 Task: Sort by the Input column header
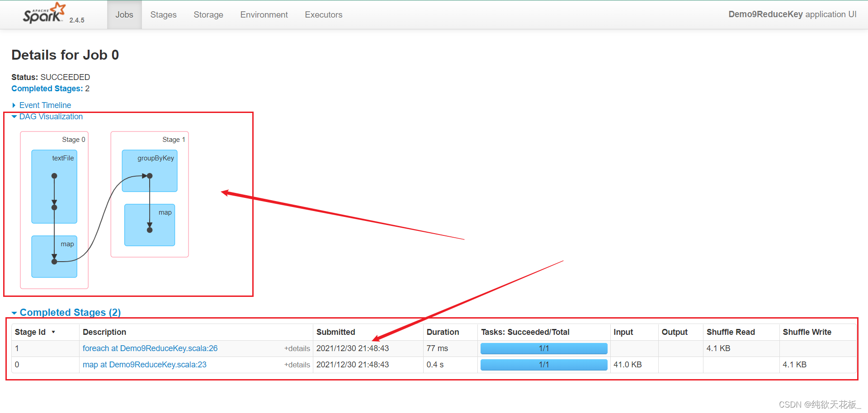(623, 332)
